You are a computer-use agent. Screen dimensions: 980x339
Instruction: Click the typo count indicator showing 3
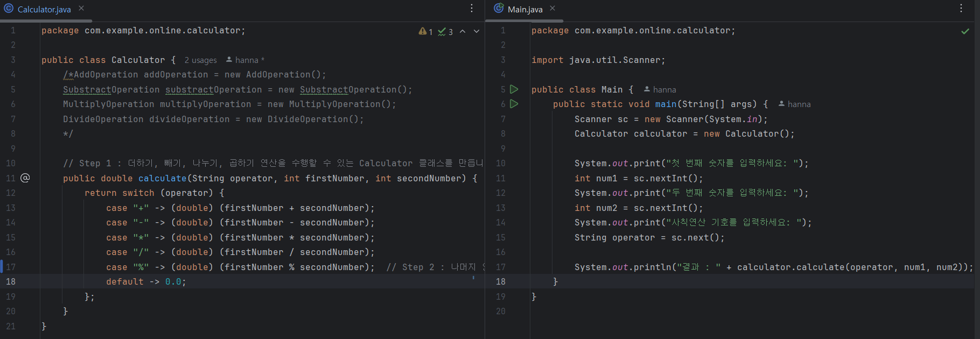point(445,32)
